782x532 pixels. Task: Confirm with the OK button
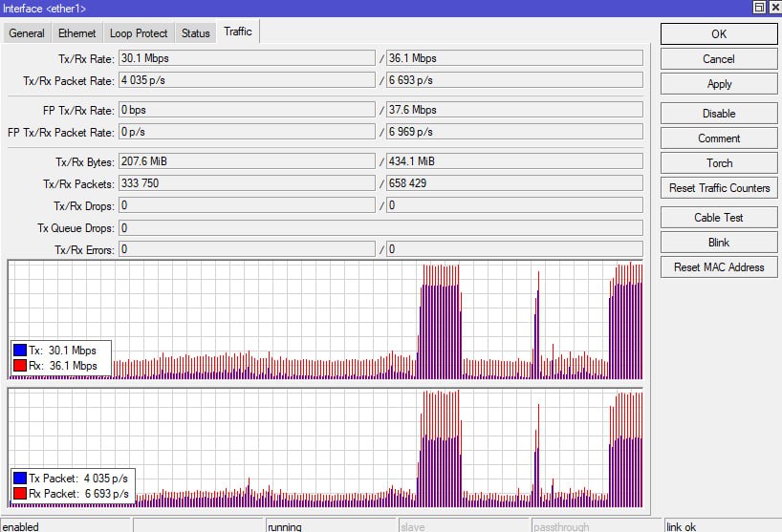click(x=719, y=33)
